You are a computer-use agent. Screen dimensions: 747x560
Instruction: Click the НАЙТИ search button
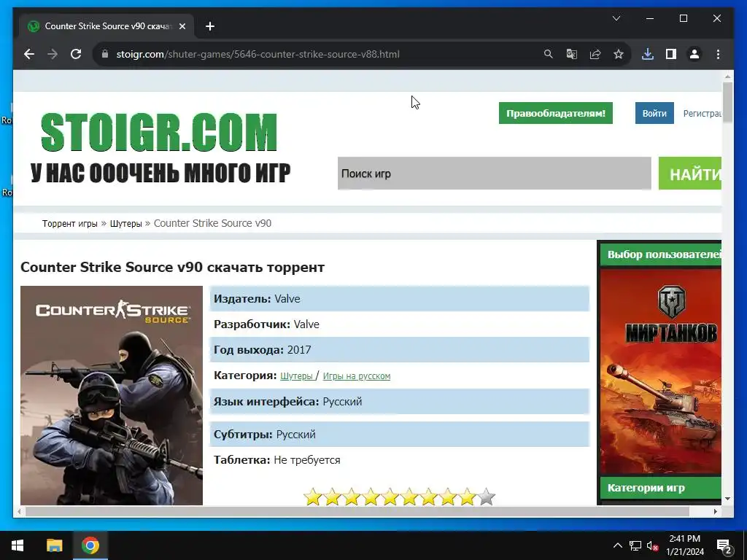[690, 174]
